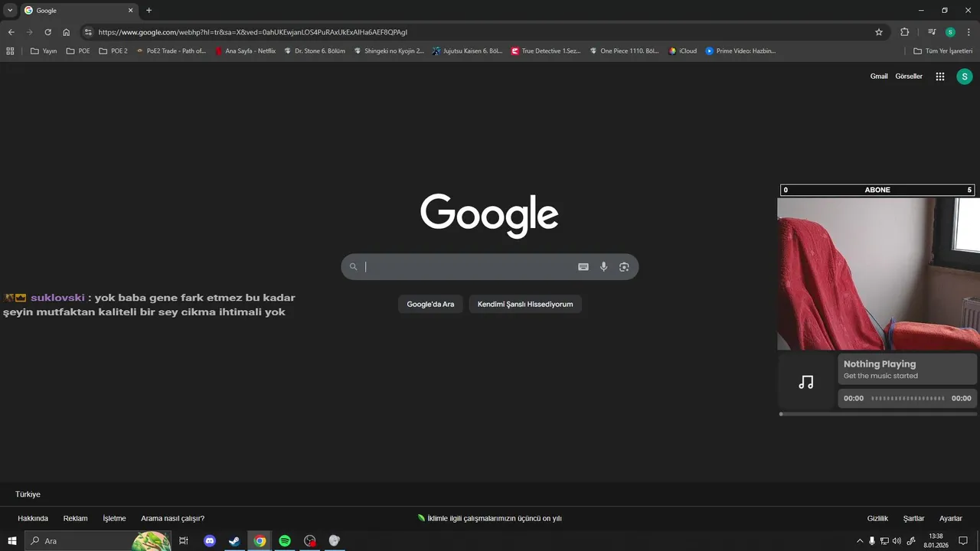Expand the Yayın bookmark folder

(x=44, y=51)
